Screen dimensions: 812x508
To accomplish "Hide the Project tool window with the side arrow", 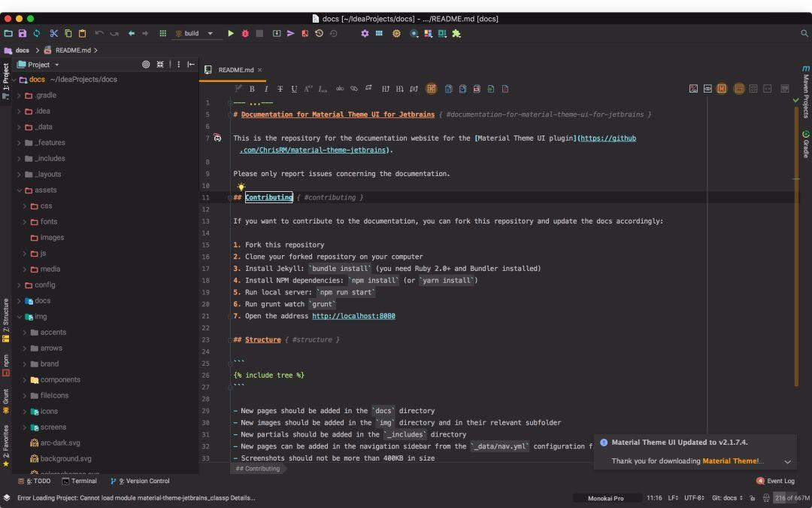I will 191,64.
